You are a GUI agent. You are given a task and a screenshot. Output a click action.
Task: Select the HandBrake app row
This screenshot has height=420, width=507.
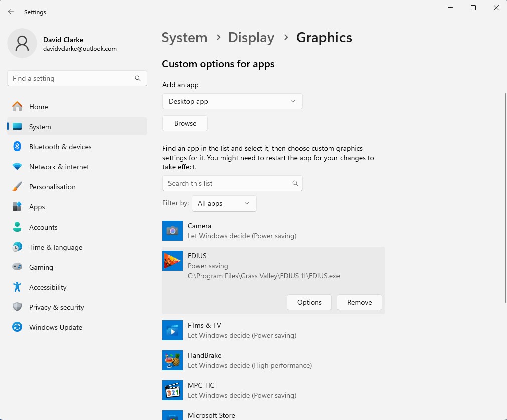click(x=273, y=360)
